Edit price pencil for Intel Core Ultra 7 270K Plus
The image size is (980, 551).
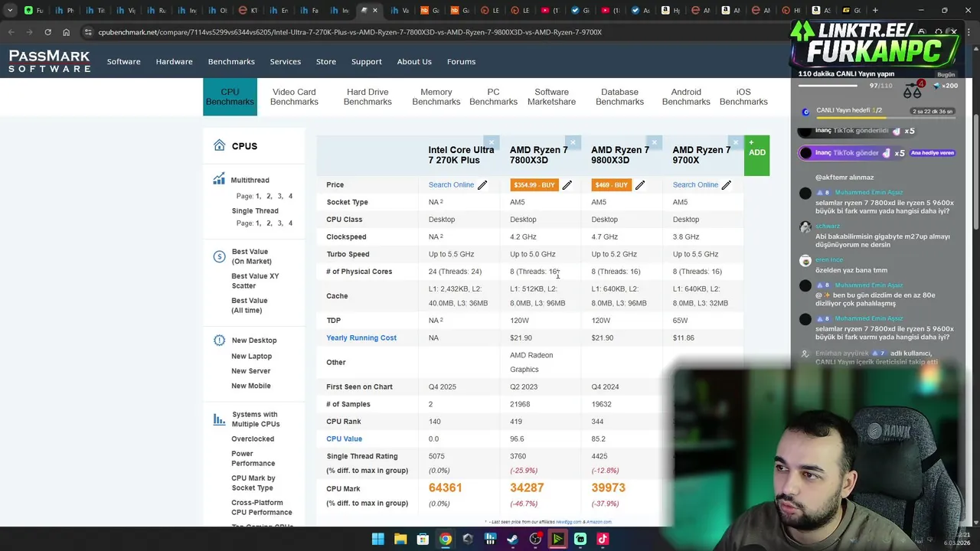(x=482, y=184)
